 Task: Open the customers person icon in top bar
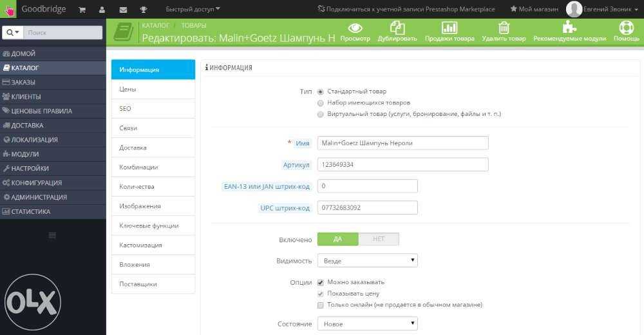[x=102, y=10]
